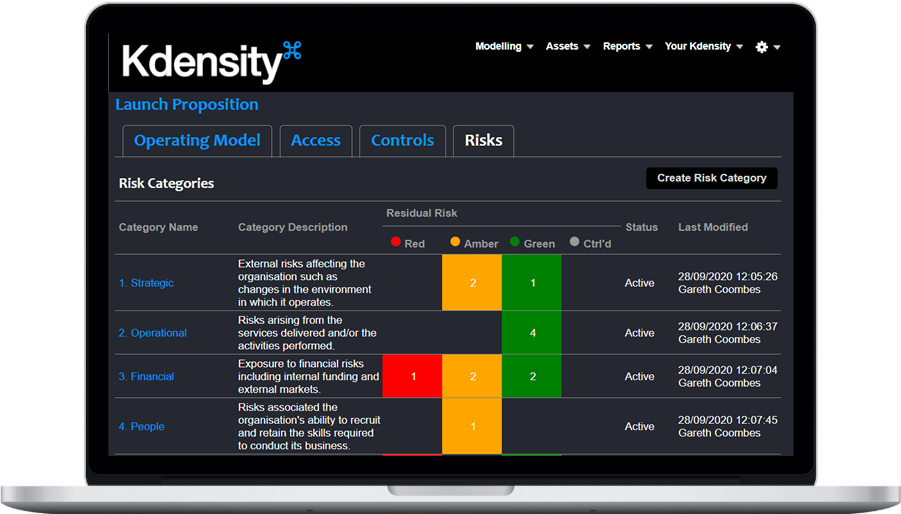The width and height of the screenshot is (901, 514).
Task: Click the Kdensity logo
Action: coord(211,62)
